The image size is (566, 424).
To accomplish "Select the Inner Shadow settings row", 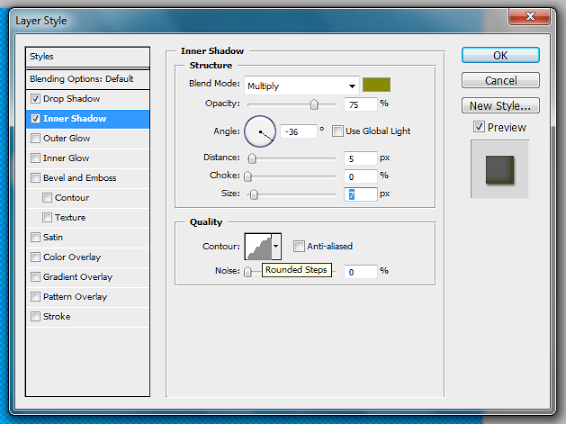I will 88,119.
